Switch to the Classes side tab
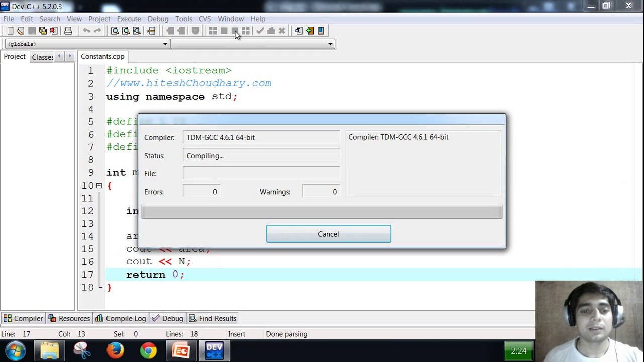 click(42, 57)
